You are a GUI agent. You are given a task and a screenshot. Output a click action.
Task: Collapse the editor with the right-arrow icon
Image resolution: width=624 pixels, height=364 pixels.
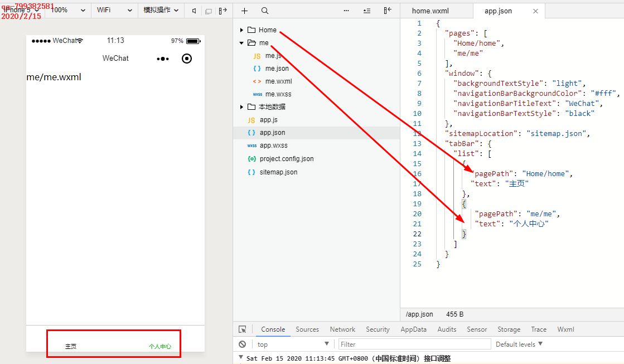pyautogui.click(x=222, y=10)
